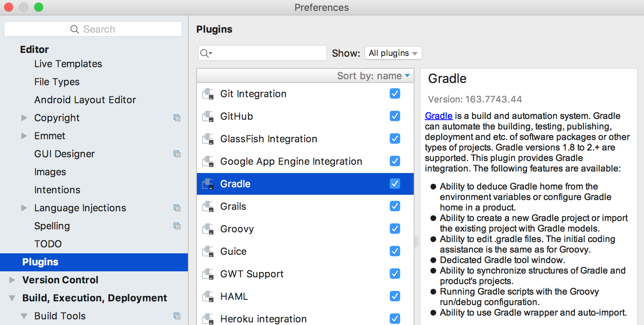Image resolution: width=644 pixels, height=325 pixels.
Task: Toggle the GWT Support checkbox
Action: point(395,274)
